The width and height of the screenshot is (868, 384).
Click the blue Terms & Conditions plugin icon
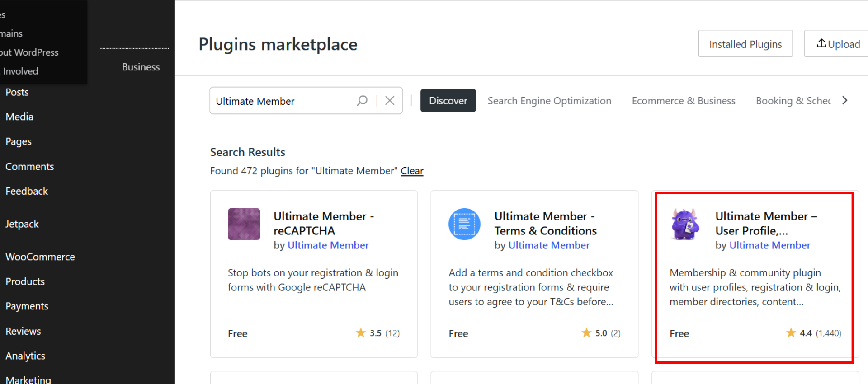coord(464,224)
